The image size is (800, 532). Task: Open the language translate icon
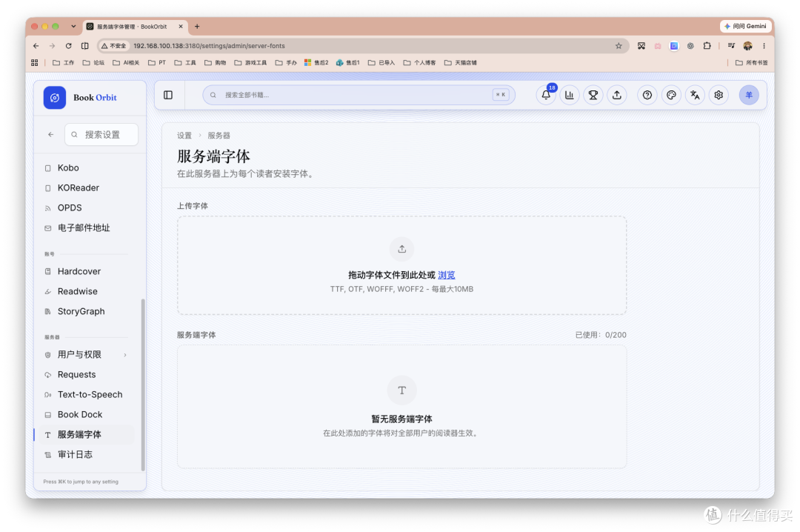(x=695, y=95)
